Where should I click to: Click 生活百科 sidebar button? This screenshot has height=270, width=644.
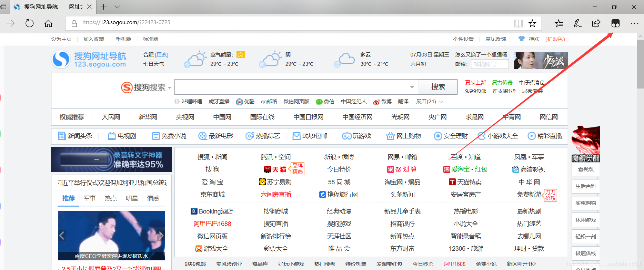point(586,186)
